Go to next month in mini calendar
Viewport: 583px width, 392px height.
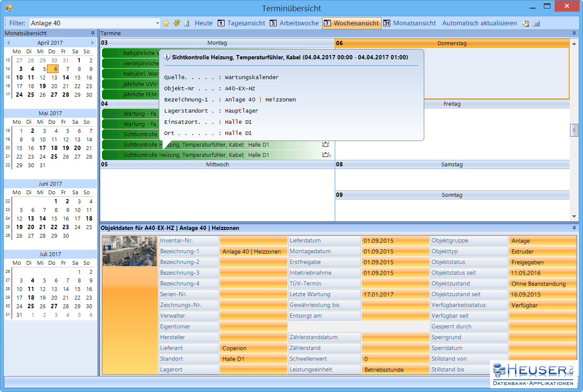[93, 43]
